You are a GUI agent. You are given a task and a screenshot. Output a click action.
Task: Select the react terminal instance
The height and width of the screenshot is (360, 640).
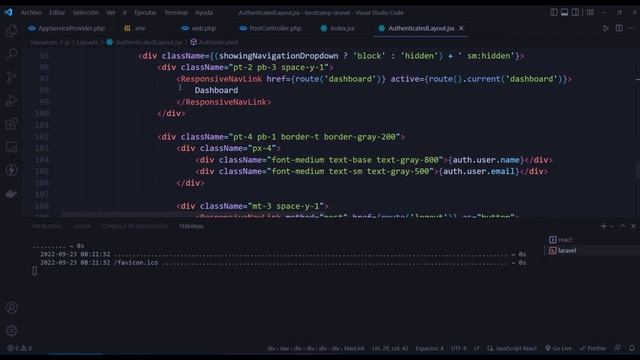click(592, 240)
